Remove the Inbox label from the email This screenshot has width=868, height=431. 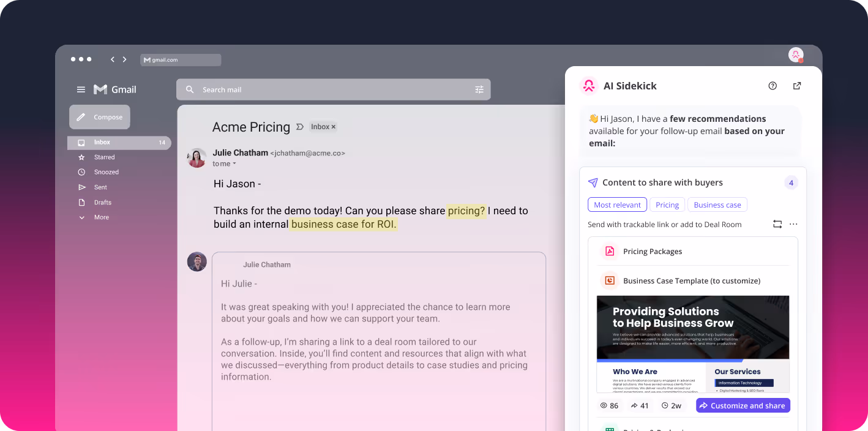coord(334,127)
